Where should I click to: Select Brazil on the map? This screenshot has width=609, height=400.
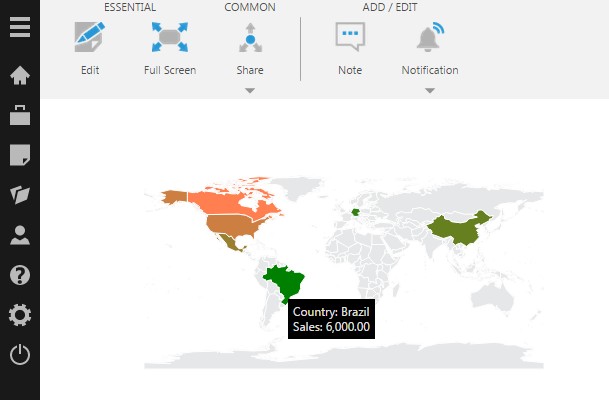(285, 282)
